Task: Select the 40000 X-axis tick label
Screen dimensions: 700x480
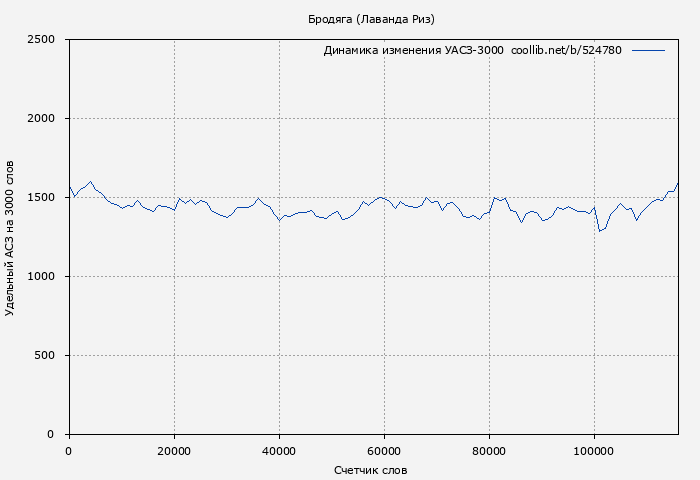Action: point(279,451)
